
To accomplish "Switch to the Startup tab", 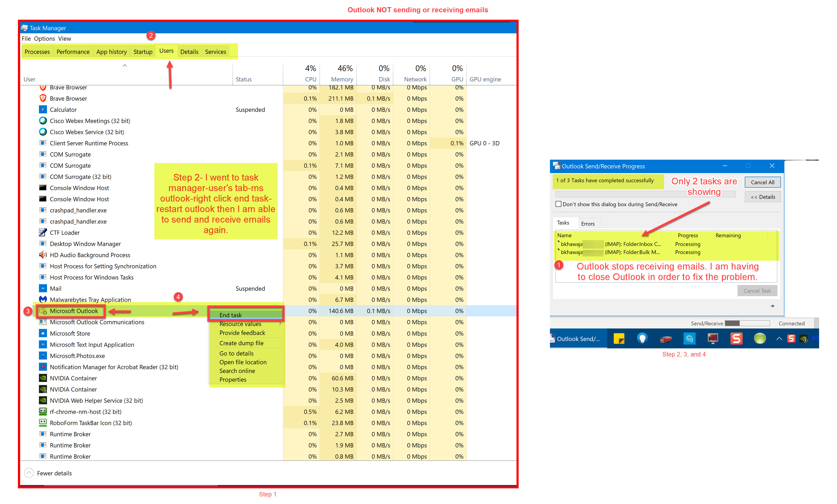I will 143,52.
